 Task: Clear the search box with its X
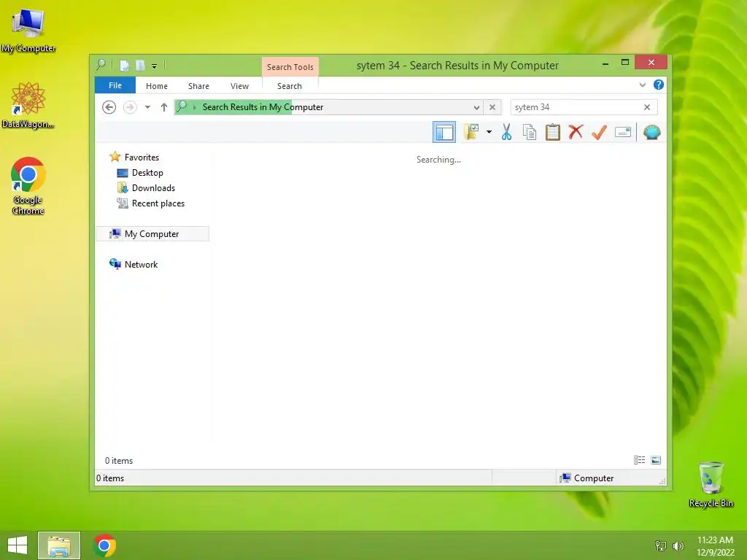click(647, 107)
